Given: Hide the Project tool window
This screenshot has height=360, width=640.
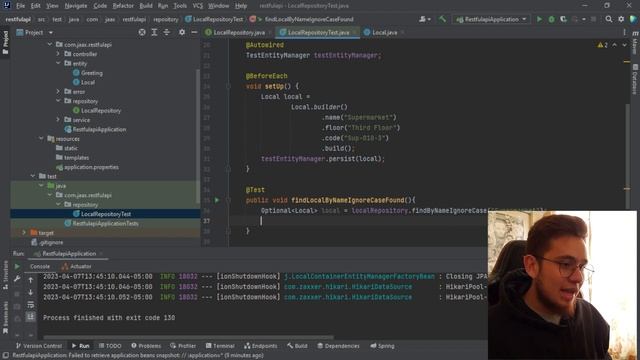Looking at the screenshot, I should (194, 32).
